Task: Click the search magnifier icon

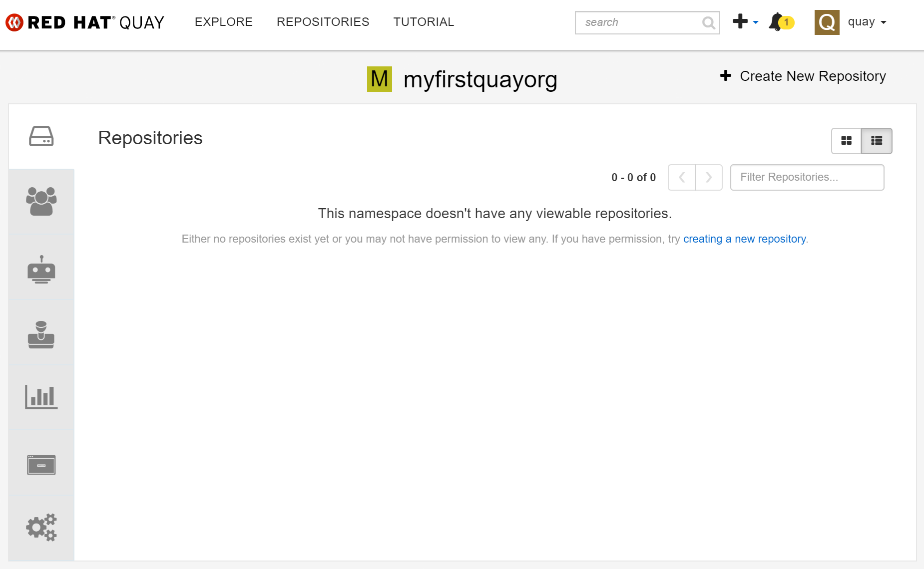Action: click(x=708, y=22)
